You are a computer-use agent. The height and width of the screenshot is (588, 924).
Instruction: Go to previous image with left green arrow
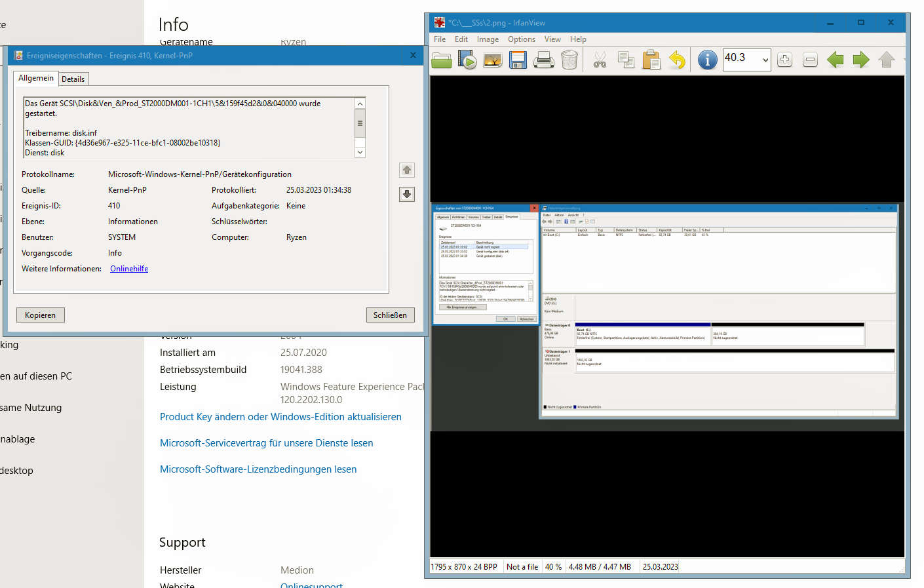click(x=835, y=60)
